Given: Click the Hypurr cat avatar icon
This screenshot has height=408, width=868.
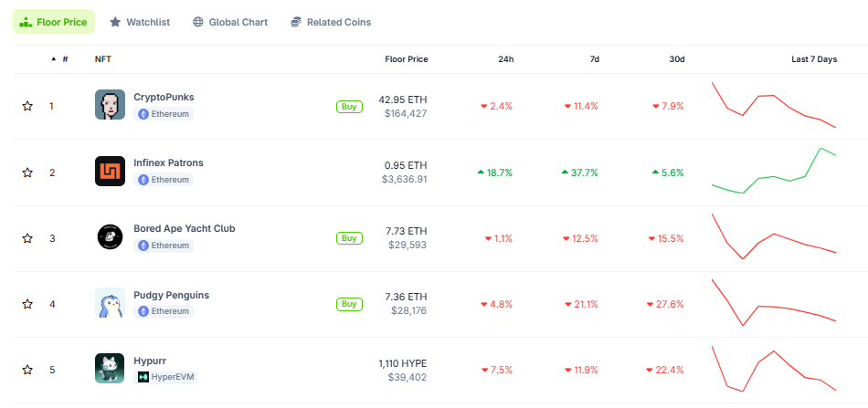Looking at the screenshot, I should pyautogui.click(x=110, y=369).
